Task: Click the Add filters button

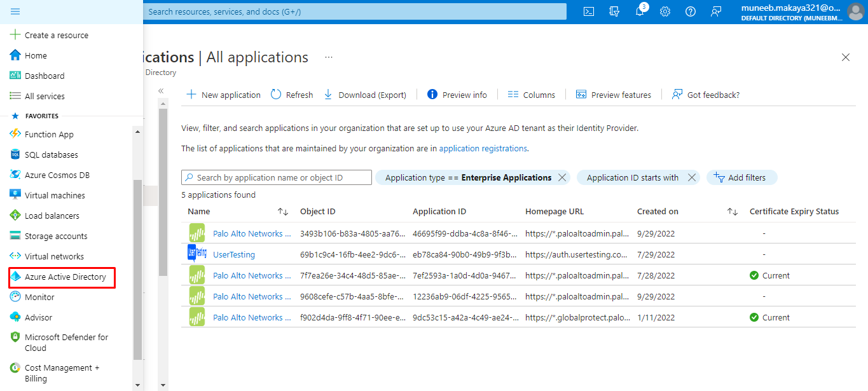Action: 741,178
